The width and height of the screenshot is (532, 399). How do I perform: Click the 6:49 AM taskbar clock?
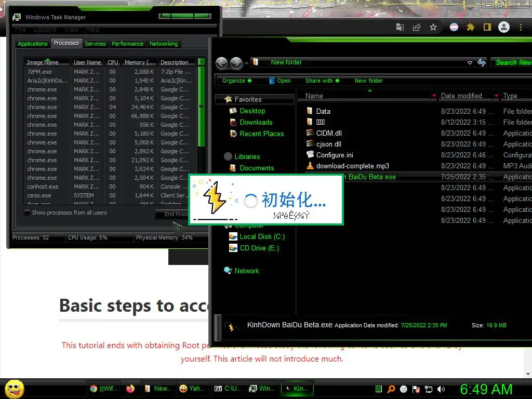[x=486, y=389]
